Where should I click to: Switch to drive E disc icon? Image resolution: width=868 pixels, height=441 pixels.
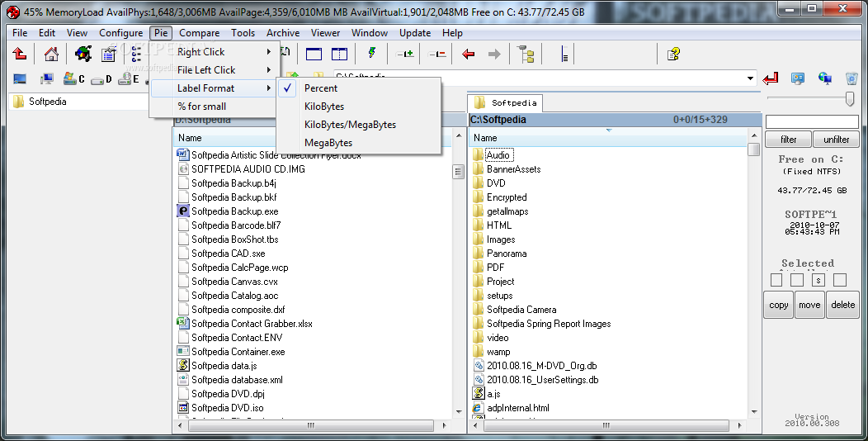[129, 78]
